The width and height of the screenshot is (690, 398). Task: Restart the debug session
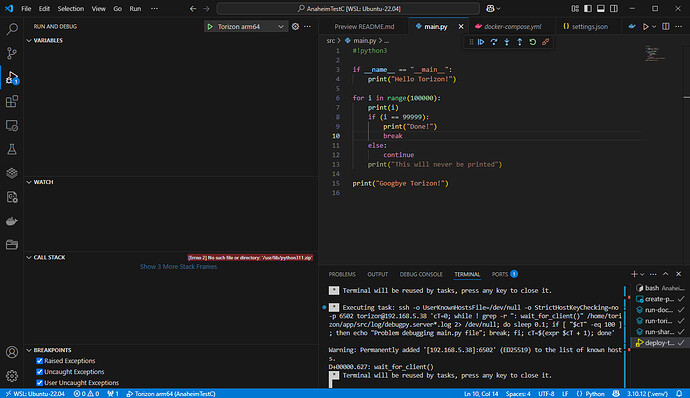tap(532, 42)
